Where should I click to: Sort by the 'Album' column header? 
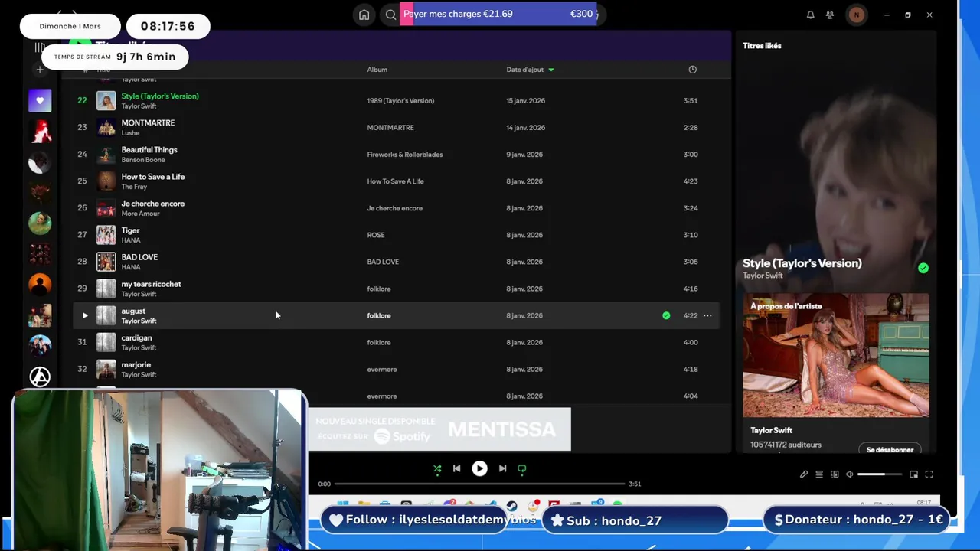(377, 70)
